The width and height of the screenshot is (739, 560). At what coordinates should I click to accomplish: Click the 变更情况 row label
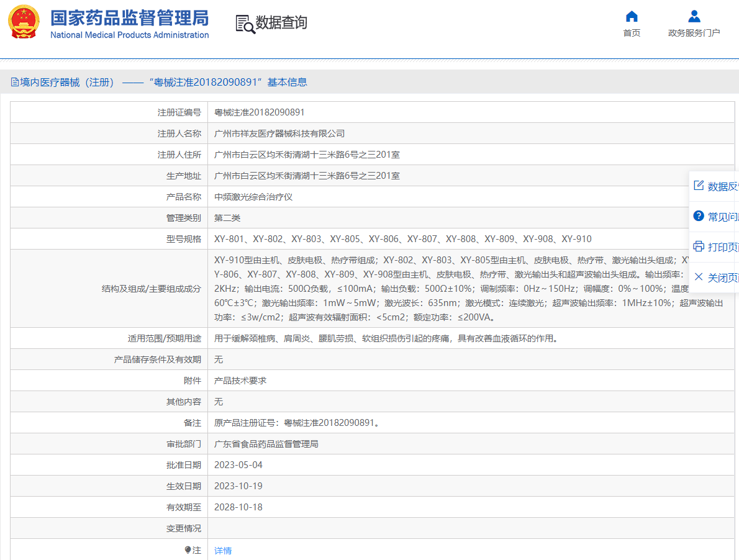pos(184,529)
